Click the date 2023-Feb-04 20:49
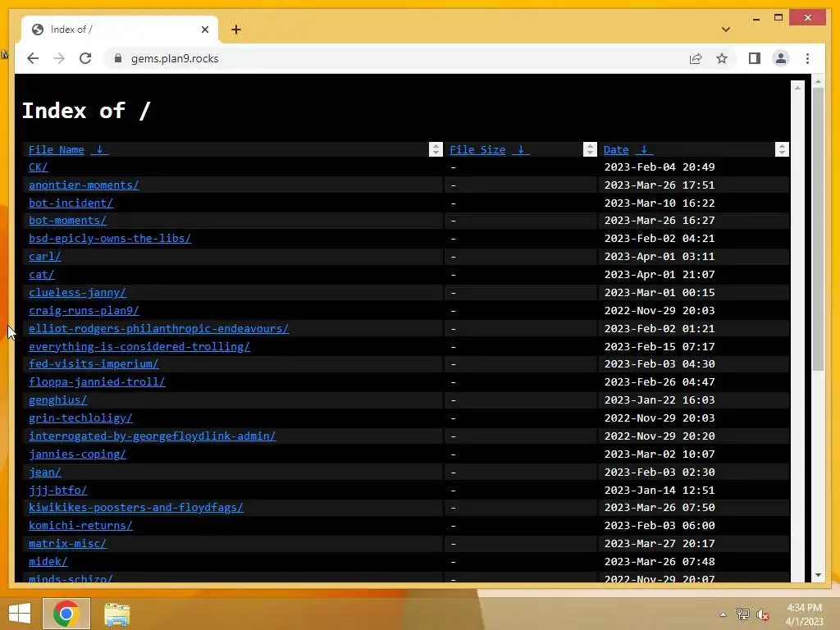 point(660,167)
